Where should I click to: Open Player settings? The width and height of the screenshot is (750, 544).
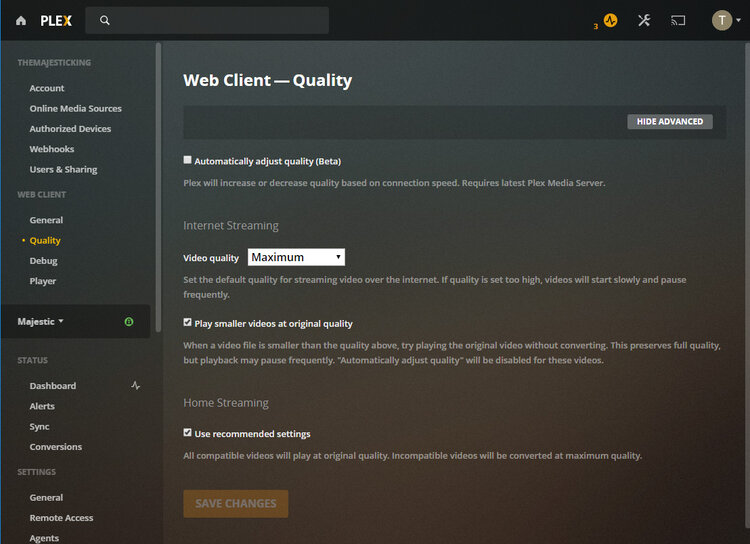tap(43, 281)
